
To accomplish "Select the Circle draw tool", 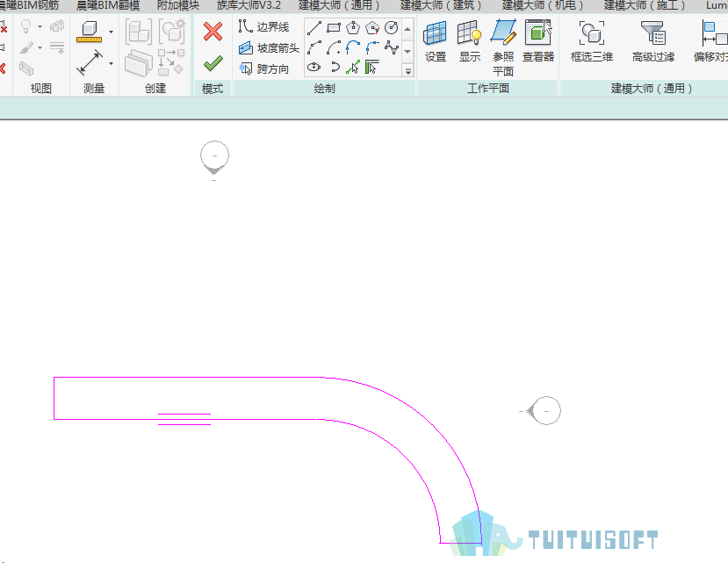I will click(392, 28).
